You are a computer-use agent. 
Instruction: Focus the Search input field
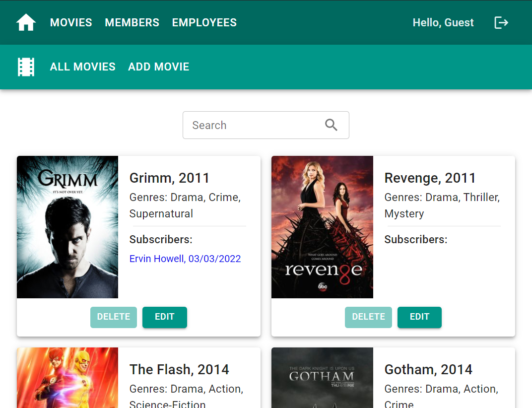coord(266,125)
